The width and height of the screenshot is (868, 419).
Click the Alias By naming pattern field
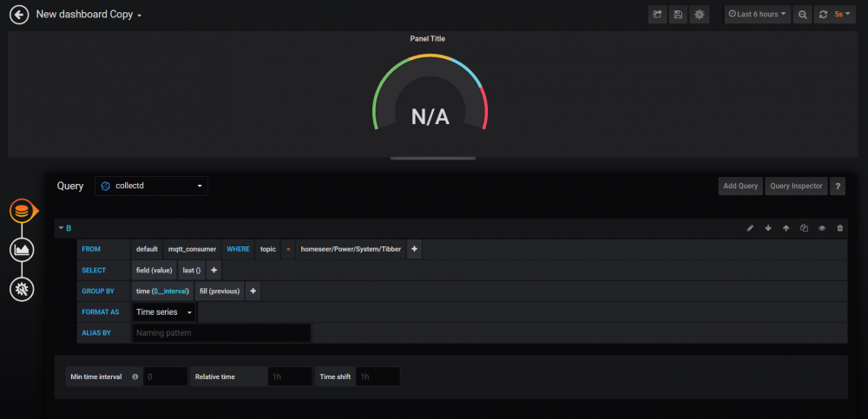[220, 332]
